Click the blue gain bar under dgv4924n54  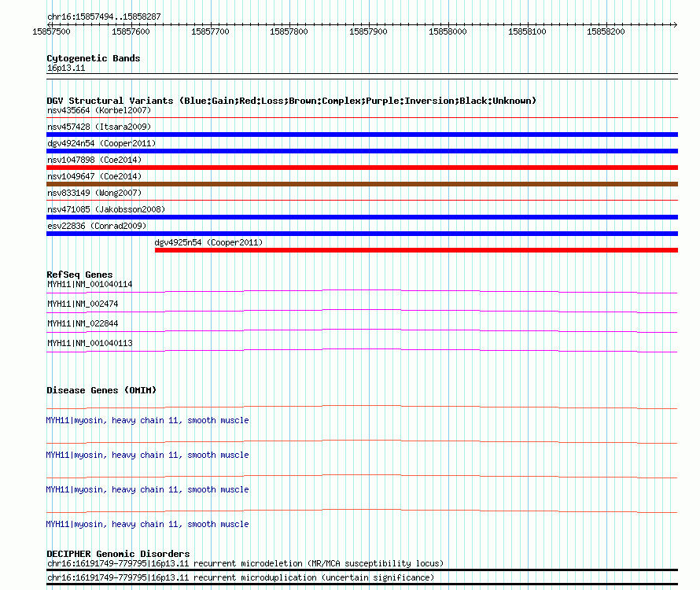click(362, 151)
